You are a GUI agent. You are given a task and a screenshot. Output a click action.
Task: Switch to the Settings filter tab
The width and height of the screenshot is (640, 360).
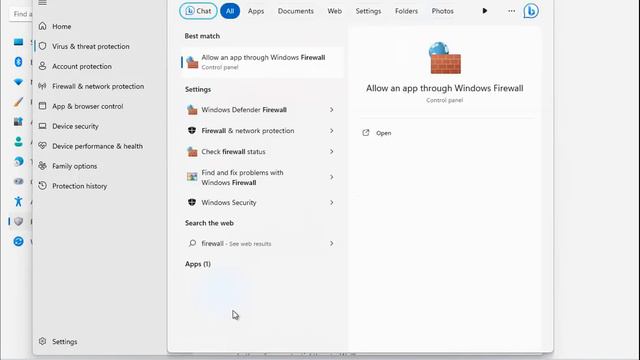pos(368,11)
